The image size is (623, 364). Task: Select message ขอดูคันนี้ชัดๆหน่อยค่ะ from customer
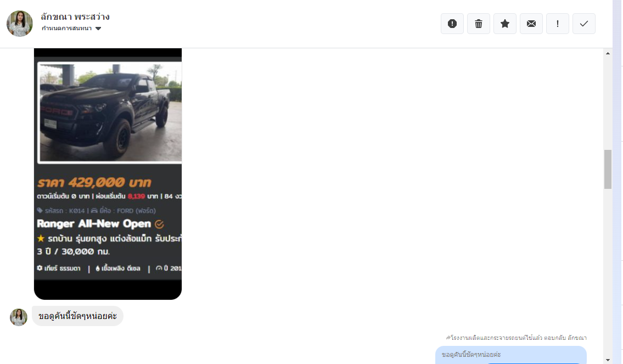77,316
